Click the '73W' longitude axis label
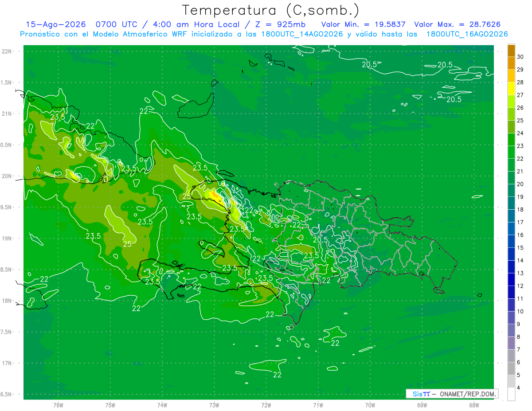 (214, 405)
